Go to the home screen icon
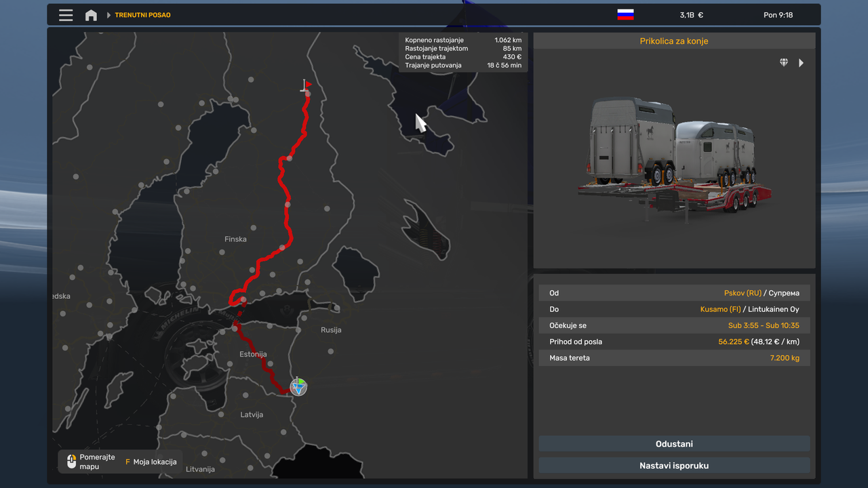This screenshot has height=488, width=868. pyautogui.click(x=91, y=15)
